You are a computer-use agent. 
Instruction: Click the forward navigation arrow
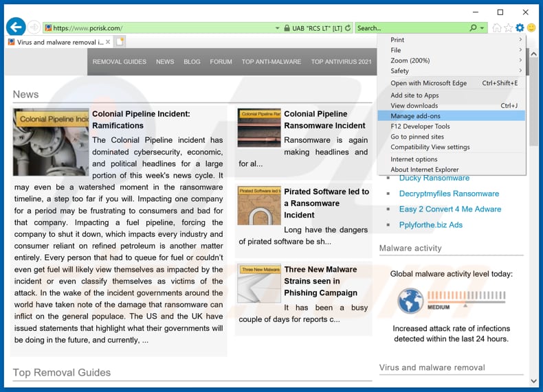34,28
